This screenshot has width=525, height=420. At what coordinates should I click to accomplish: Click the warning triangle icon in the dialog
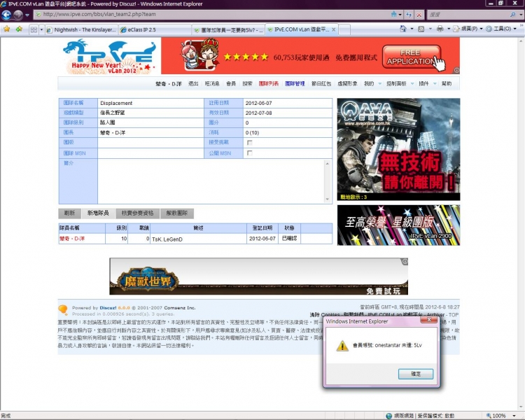pyautogui.click(x=342, y=346)
